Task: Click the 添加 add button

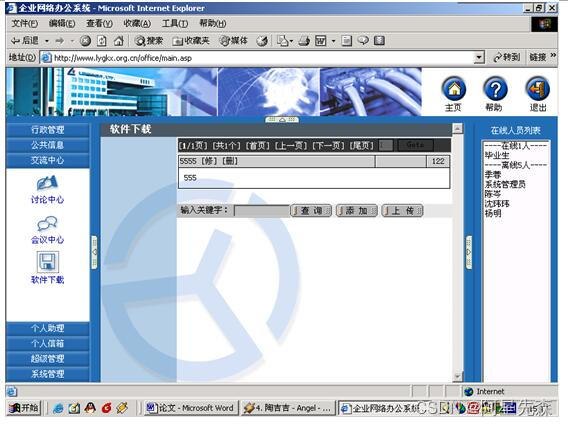Action: pos(357,210)
